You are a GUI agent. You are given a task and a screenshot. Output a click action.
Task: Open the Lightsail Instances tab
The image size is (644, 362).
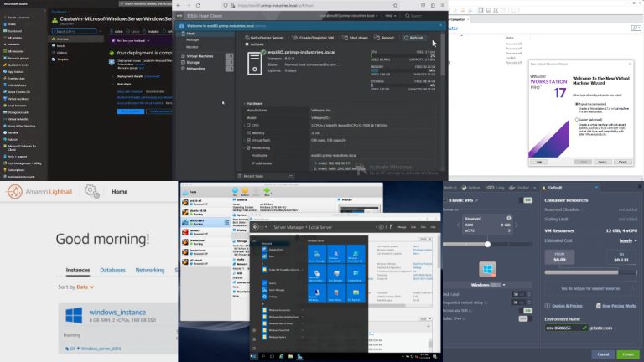point(78,270)
